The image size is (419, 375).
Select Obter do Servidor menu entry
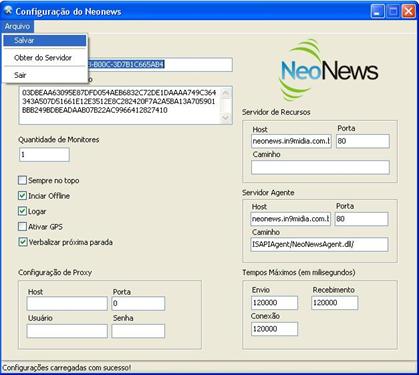point(45,58)
